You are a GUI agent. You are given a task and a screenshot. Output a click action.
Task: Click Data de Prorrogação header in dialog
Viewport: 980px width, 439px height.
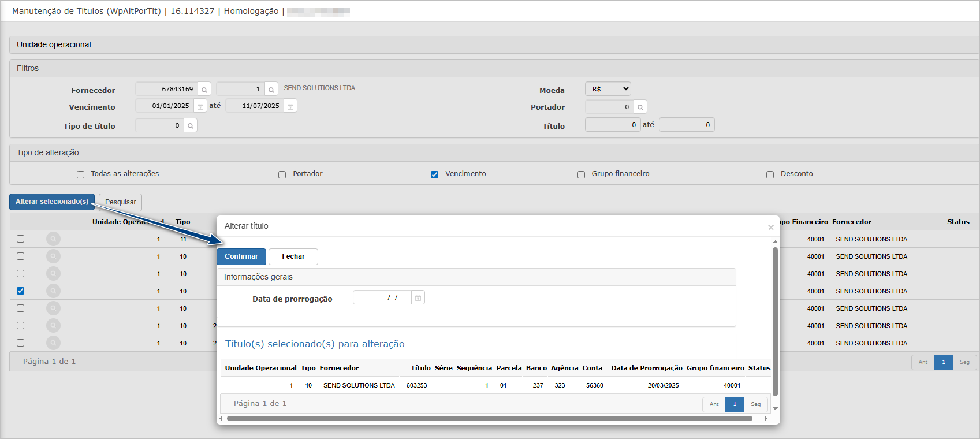tap(647, 368)
